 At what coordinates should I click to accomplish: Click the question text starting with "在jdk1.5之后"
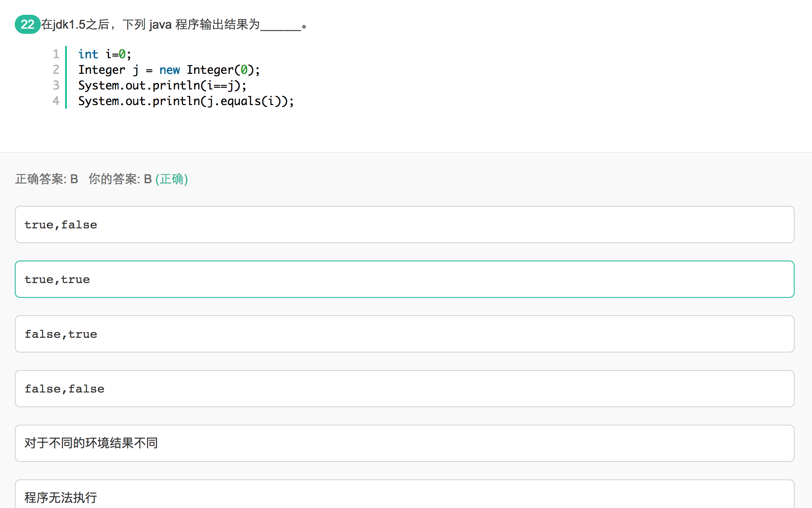point(150,24)
